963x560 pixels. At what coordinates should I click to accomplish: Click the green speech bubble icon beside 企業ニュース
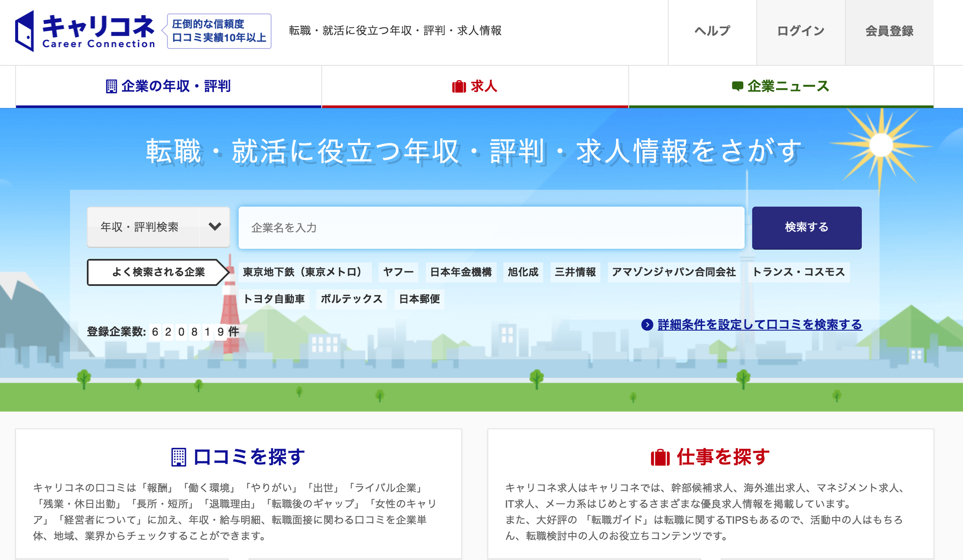737,86
